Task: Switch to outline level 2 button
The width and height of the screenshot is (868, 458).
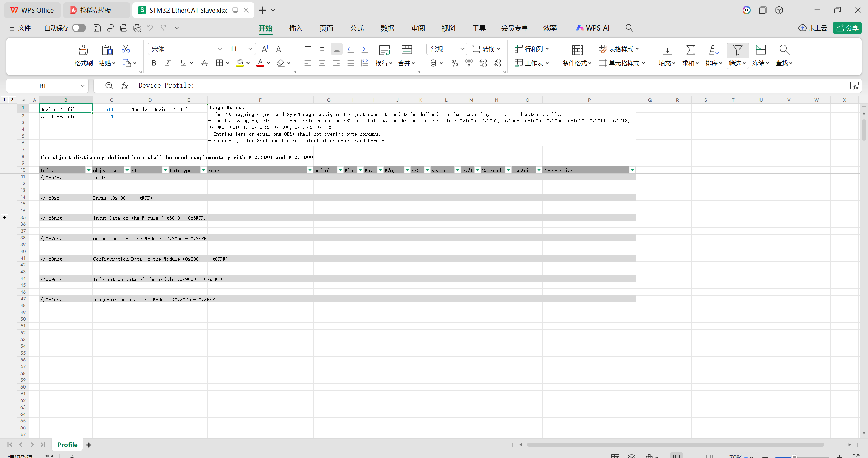Action: 12,100
